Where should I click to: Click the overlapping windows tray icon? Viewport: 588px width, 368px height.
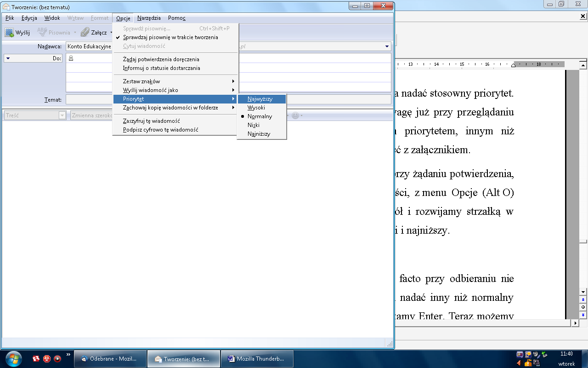pyautogui.click(x=536, y=363)
